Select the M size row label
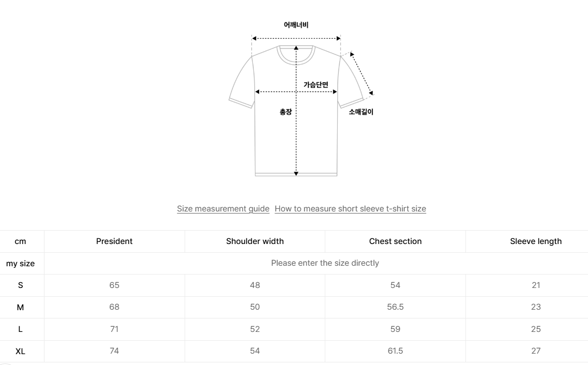Screen dimensions: 588x365 coord(20,307)
